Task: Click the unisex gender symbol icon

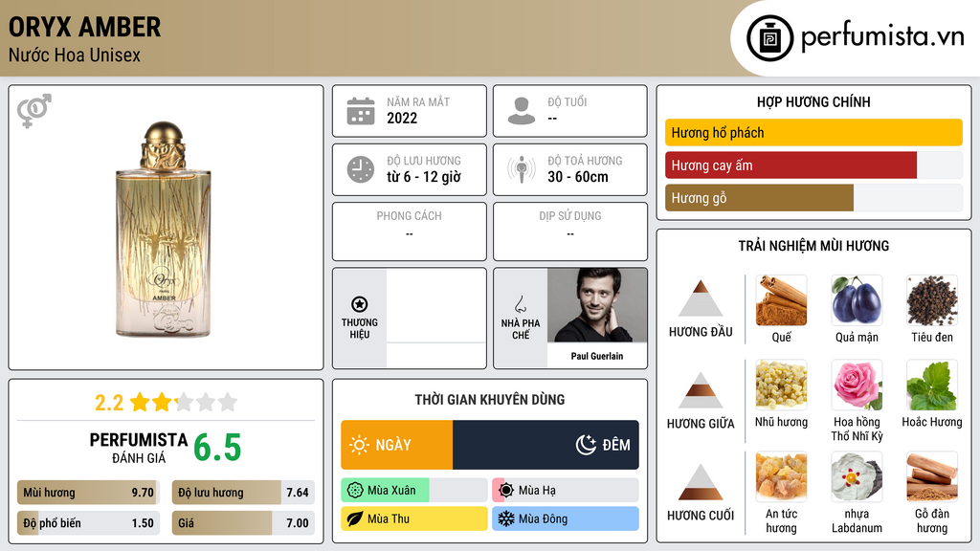Action: [33, 111]
